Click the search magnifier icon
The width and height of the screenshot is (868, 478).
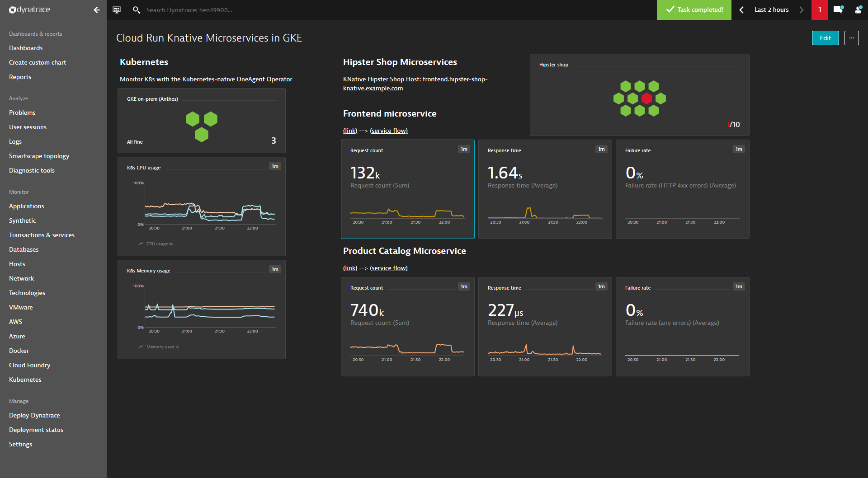(x=136, y=10)
